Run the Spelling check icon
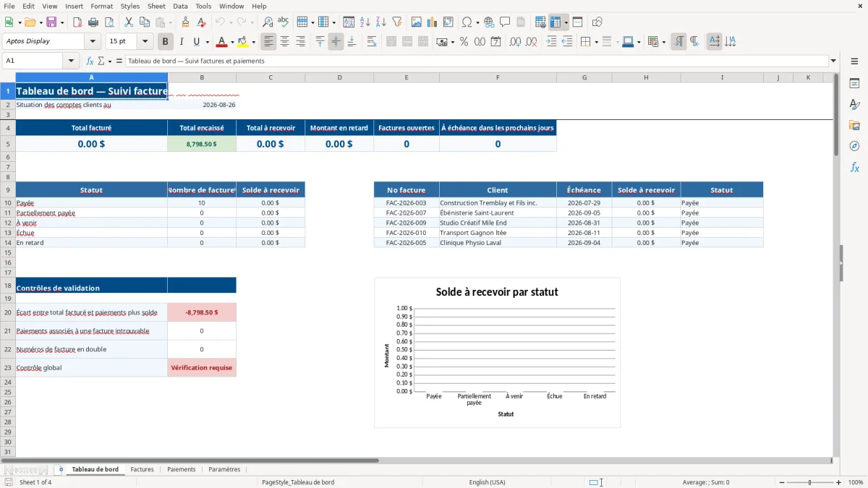The height and width of the screenshot is (488, 868). click(x=284, y=22)
